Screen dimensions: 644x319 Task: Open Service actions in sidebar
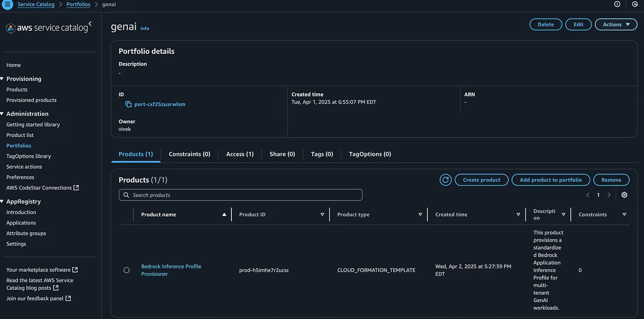point(24,167)
